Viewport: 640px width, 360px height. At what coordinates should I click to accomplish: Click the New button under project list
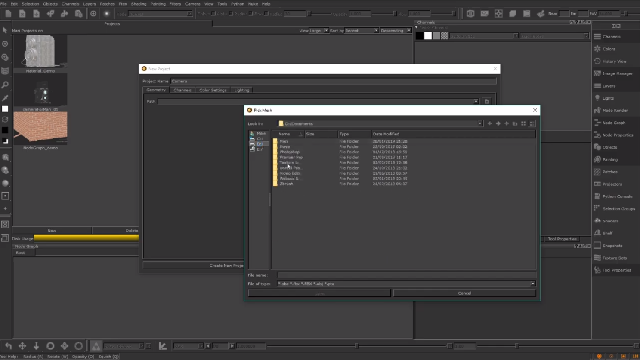(52, 231)
